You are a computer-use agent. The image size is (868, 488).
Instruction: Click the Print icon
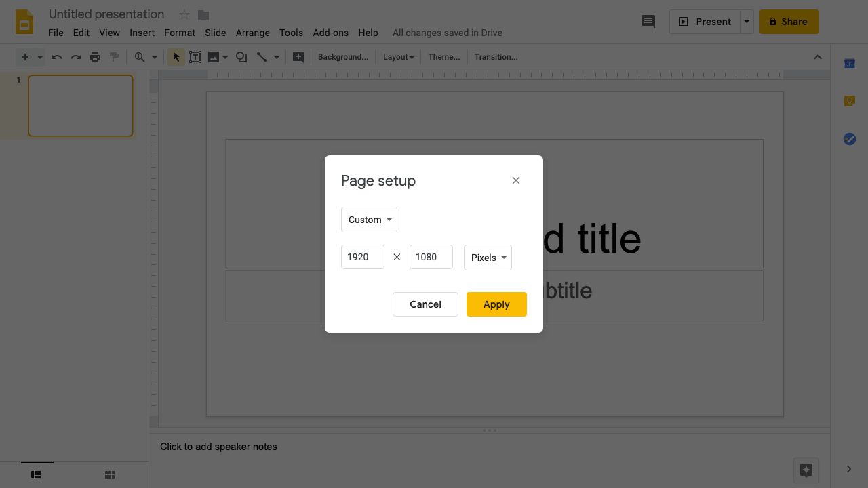(95, 57)
